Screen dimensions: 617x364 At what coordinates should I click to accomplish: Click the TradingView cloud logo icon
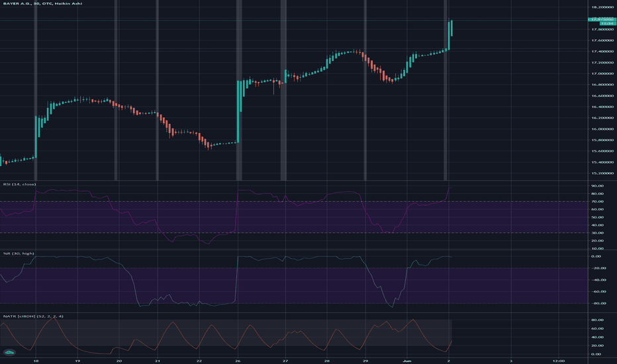[9, 352]
